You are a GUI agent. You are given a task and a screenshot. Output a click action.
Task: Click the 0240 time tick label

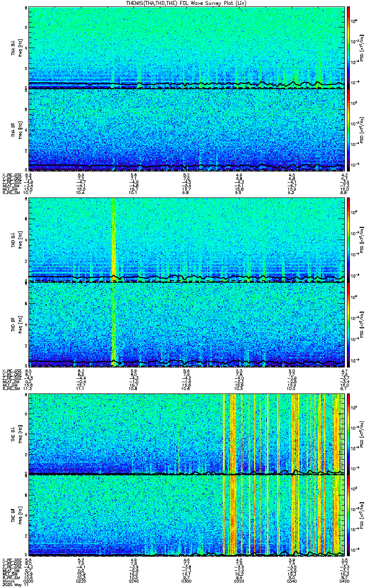(133, 582)
